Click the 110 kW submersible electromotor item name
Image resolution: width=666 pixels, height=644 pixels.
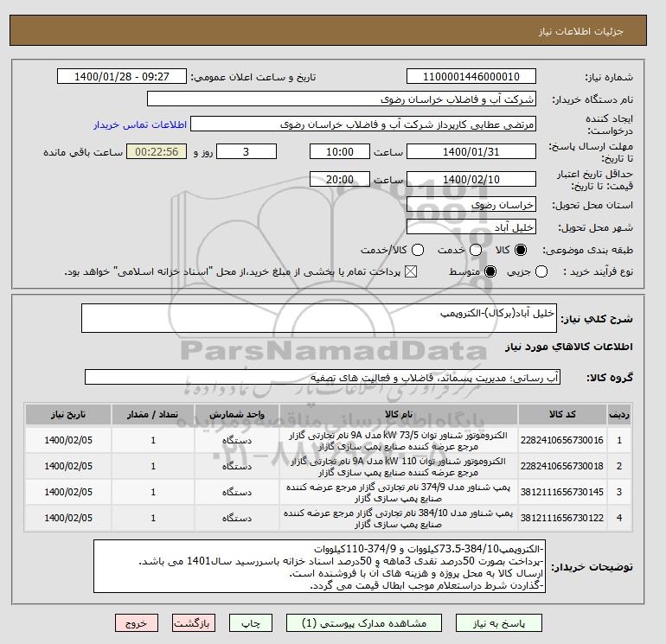399,467
